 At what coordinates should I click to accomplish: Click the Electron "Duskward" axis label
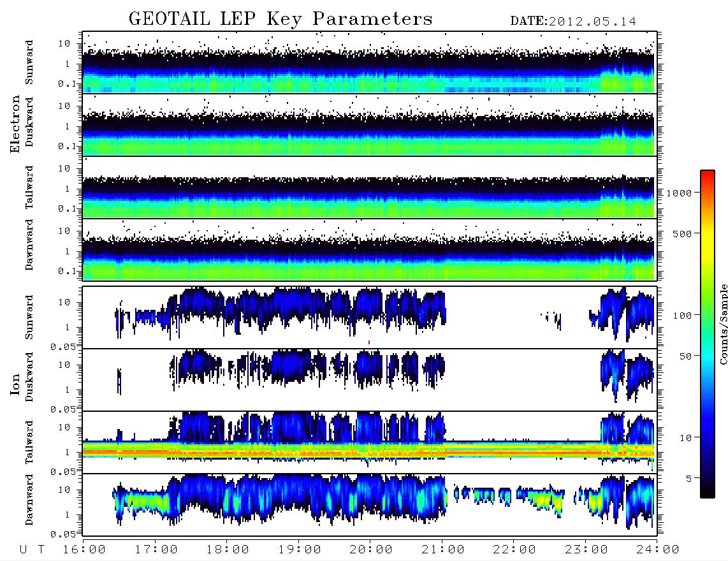29,122
